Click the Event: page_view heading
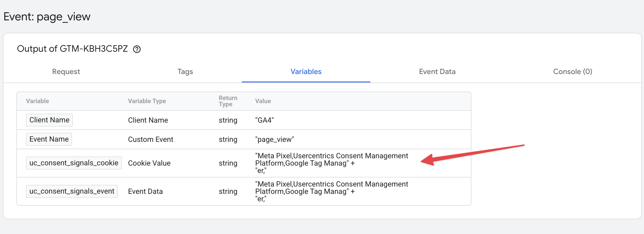 coord(47,17)
